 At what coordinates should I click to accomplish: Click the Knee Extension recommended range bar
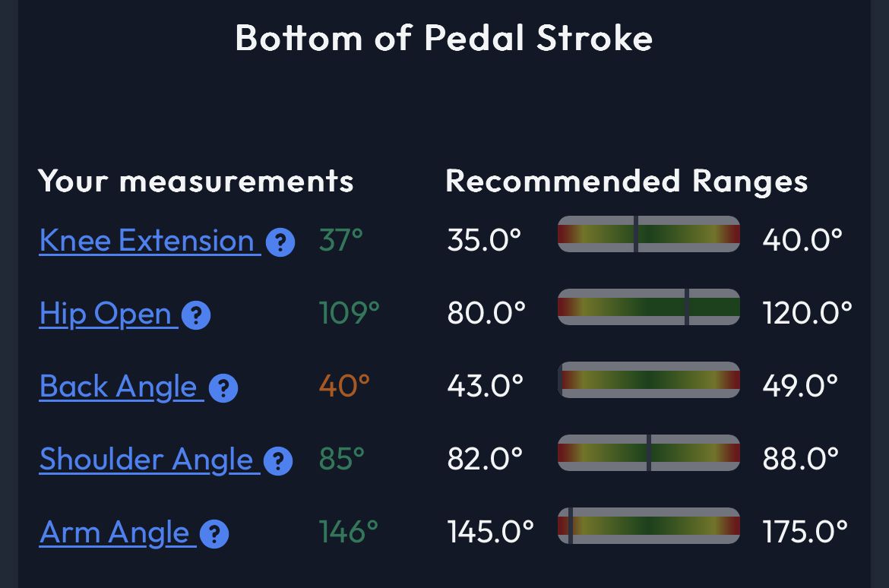[x=648, y=234]
